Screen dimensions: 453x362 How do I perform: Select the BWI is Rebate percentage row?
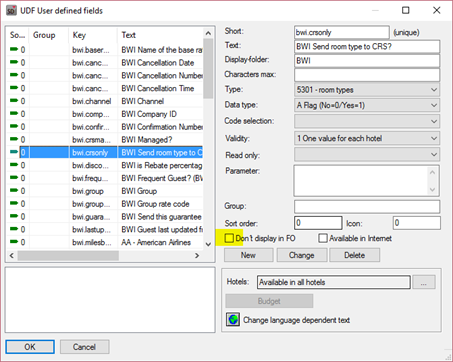[105, 165]
